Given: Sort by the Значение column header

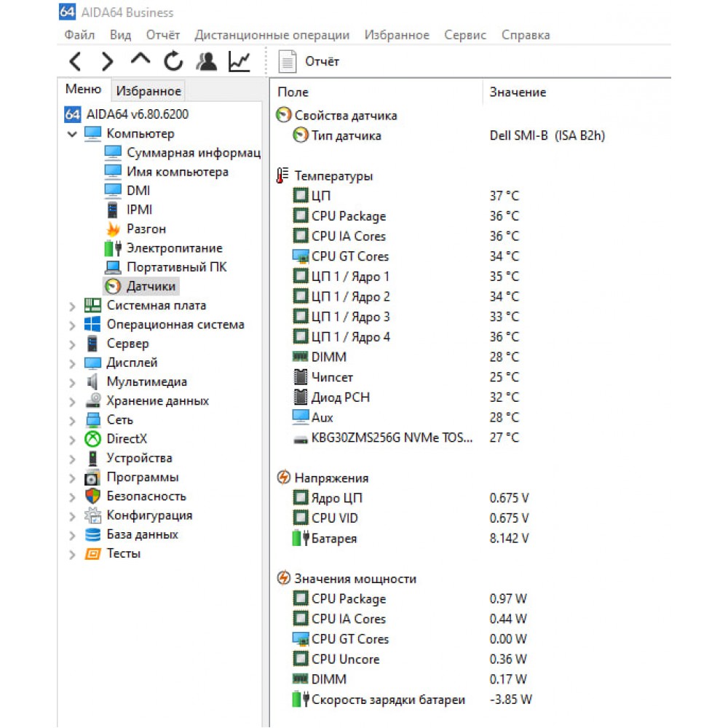Looking at the screenshot, I should [518, 92].
